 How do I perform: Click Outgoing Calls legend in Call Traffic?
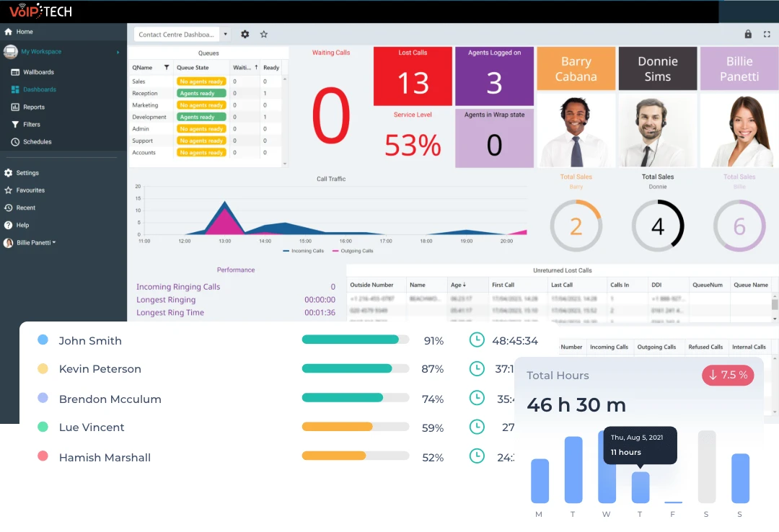coord(353,251)
